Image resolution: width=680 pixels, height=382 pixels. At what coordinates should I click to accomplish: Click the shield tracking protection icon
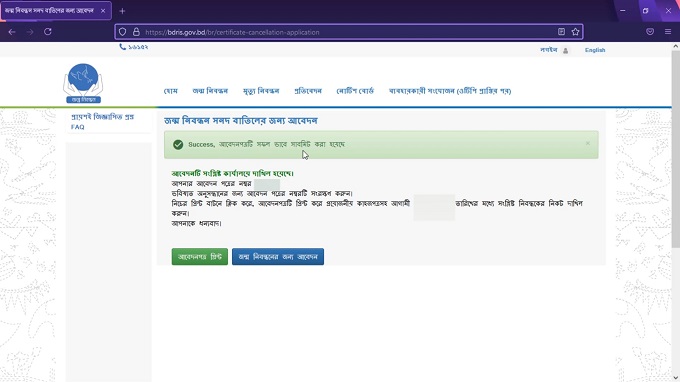[x=122, y=32]
